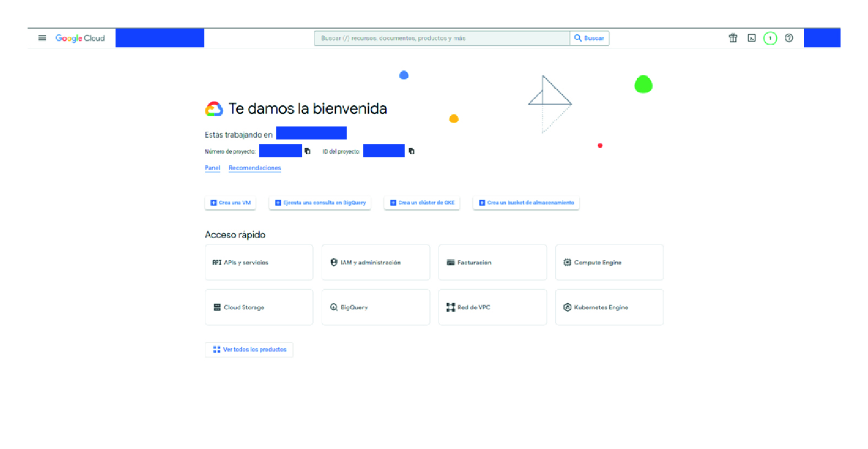Activate Cloud Shell terminal icon
Viewport: 868px width, 449px height.
752,38
